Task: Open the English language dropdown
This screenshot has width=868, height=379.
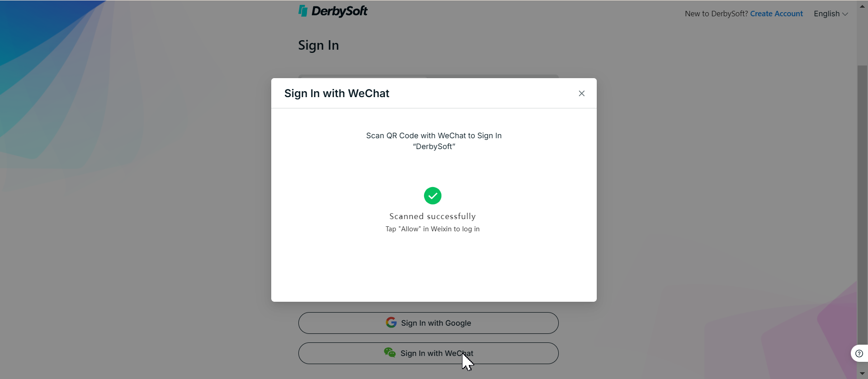Action: pyautogui.click(x=830, y=14)
